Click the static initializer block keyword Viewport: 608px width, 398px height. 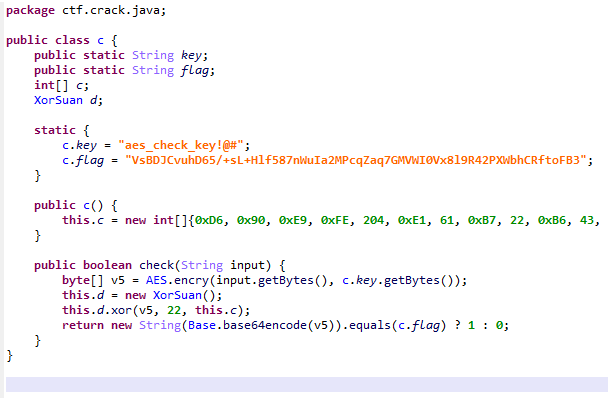pyautogui.click(x=55, y=130)
